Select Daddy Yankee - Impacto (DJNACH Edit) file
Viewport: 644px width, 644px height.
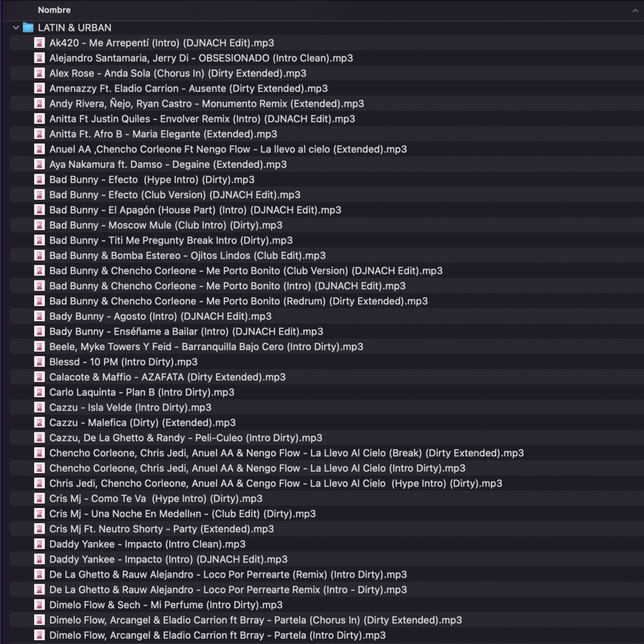click(x=169, y=559)
